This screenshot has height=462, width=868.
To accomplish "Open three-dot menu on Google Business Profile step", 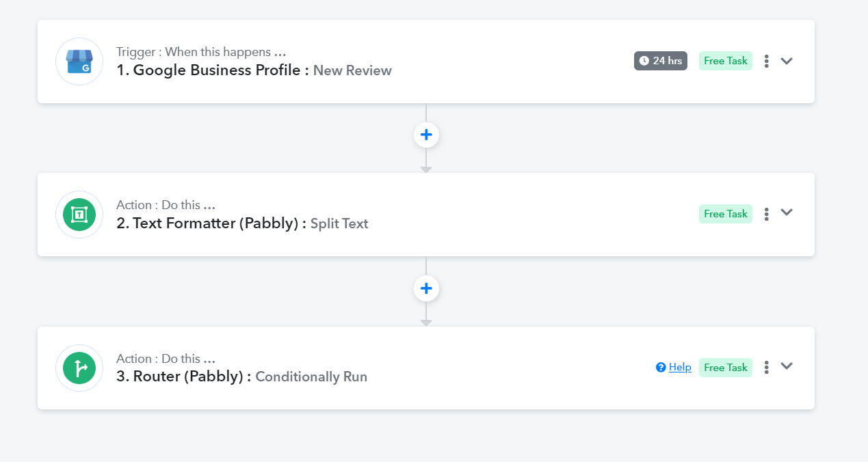I will [x=767, y=61].
